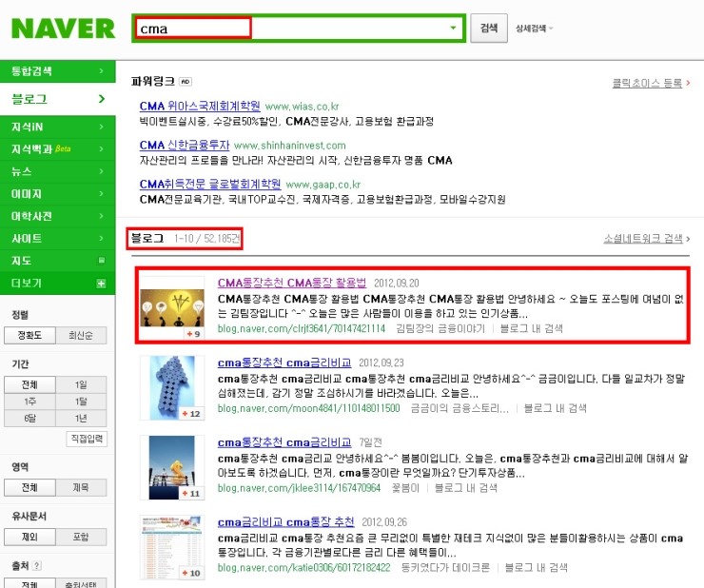The image size is (704, 588).
Task: Open www.shinhaninvest.com URL
Action: (x=290, y=146)
